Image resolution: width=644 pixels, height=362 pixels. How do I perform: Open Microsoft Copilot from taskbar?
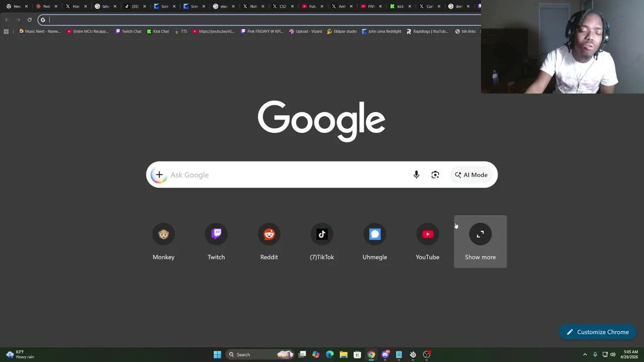coord(316,354)
